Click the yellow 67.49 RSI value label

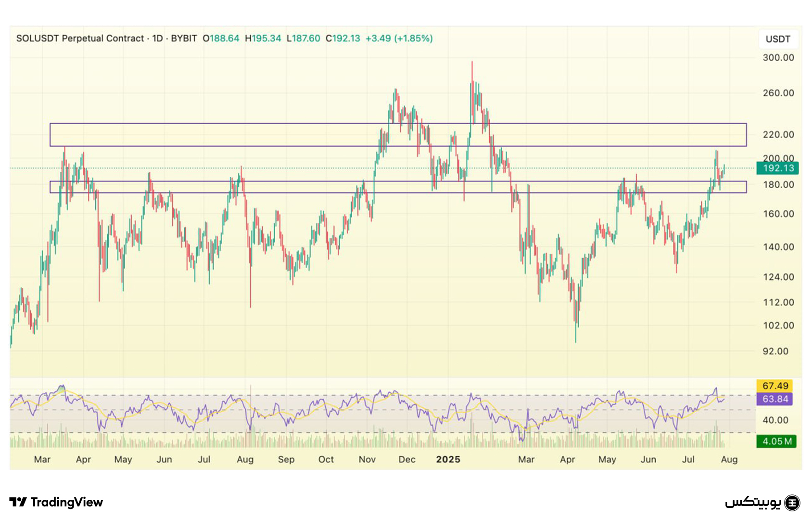click(774, 386)
